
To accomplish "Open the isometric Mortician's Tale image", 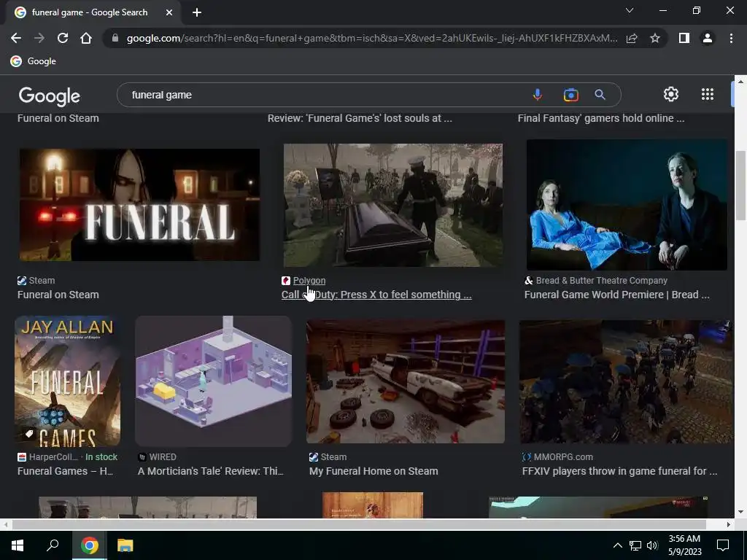I will pyautogui.click(x=214, y=381).
